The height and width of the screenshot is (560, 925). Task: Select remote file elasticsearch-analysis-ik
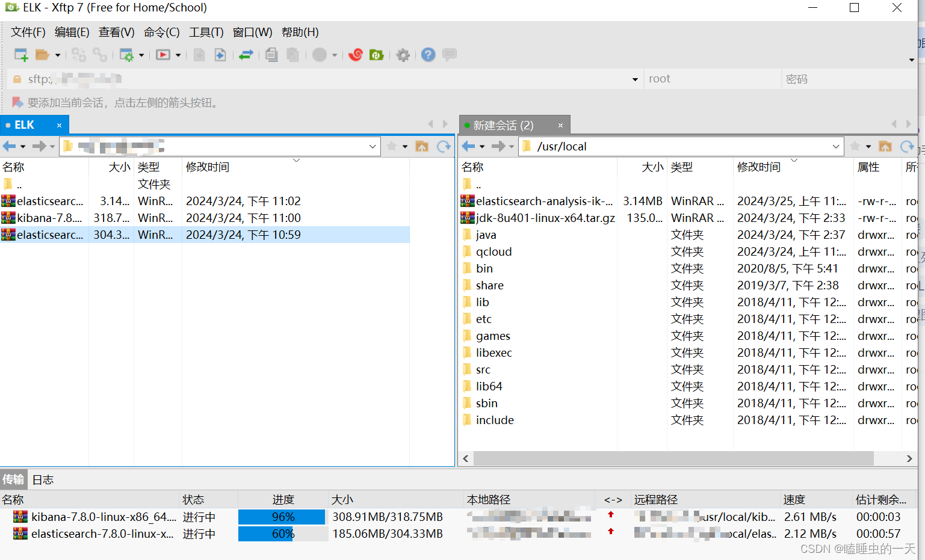click(545, 201)
